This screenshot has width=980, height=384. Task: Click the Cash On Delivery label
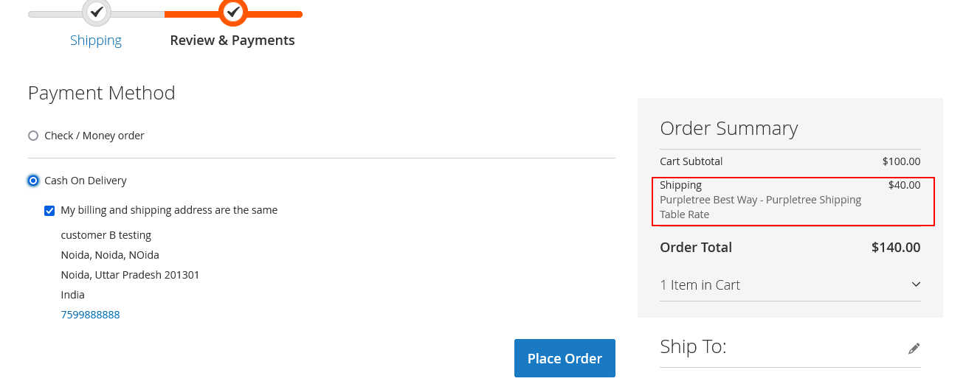pyautogui.click(x=86, y=181)
